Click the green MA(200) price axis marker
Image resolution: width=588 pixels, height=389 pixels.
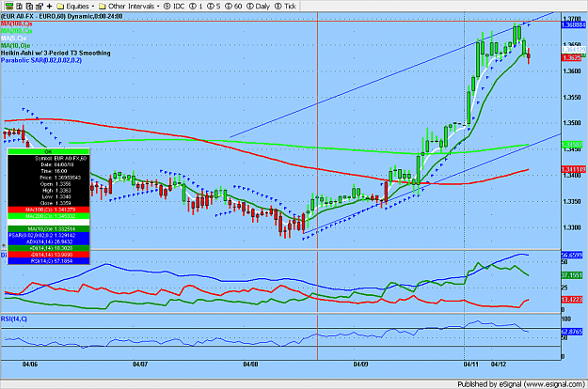[x=572, y=145]
